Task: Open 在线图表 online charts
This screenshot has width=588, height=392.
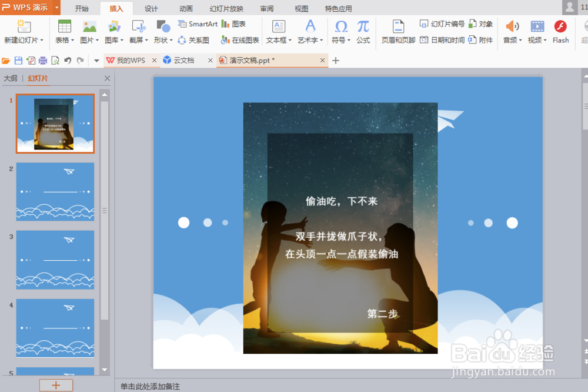Action: 240,40
